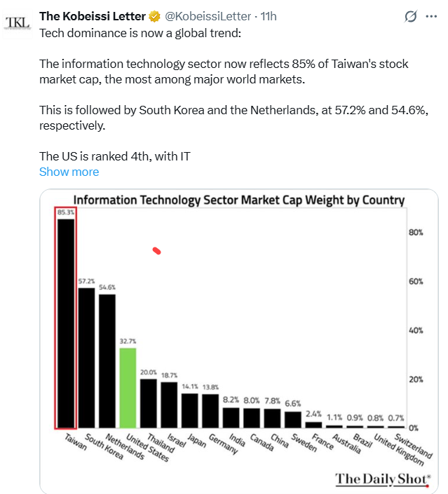
Task: Click the red-outlined Taiwan bar
Action: 66,322
